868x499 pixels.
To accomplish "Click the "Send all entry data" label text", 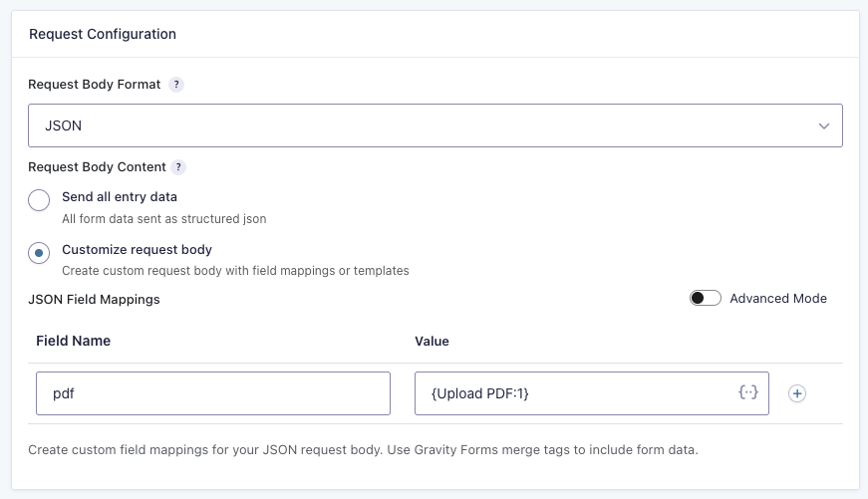I will [120, 197].
